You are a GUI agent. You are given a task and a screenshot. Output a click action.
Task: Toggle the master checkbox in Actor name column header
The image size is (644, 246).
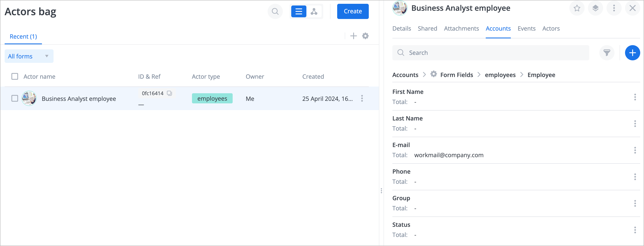(x=14, y=76)
